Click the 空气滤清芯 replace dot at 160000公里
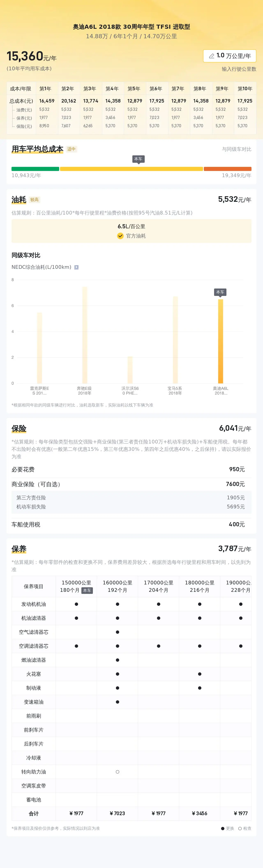Viewport: 263px width, 868px height. click(118, 632)
